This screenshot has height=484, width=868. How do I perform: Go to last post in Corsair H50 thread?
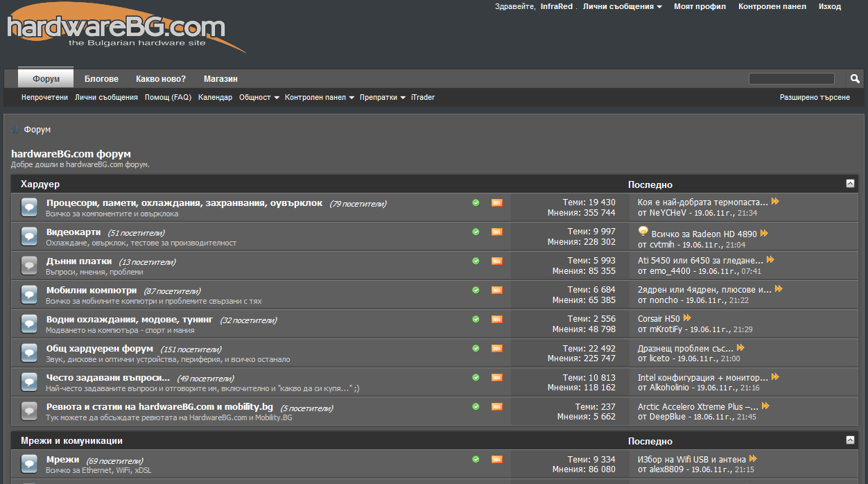tap(687, 318)
